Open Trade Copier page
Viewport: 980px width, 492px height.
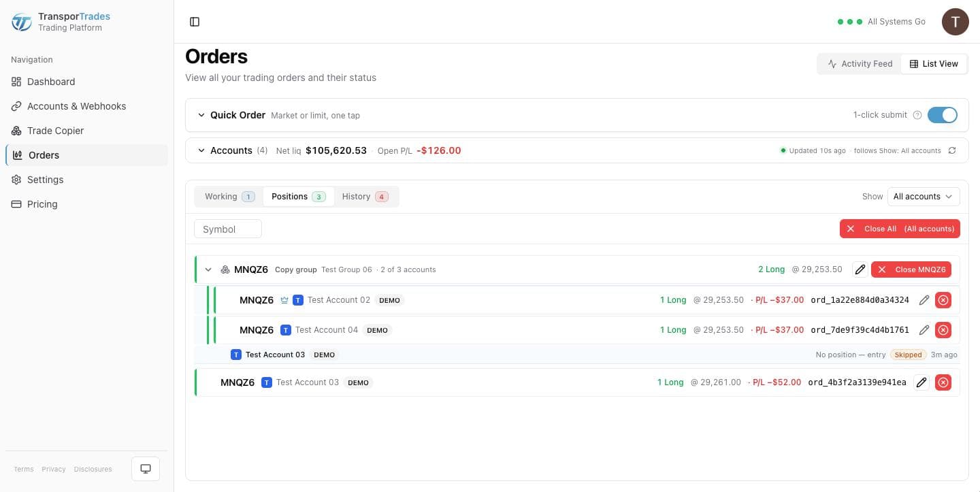click(86, 131)
